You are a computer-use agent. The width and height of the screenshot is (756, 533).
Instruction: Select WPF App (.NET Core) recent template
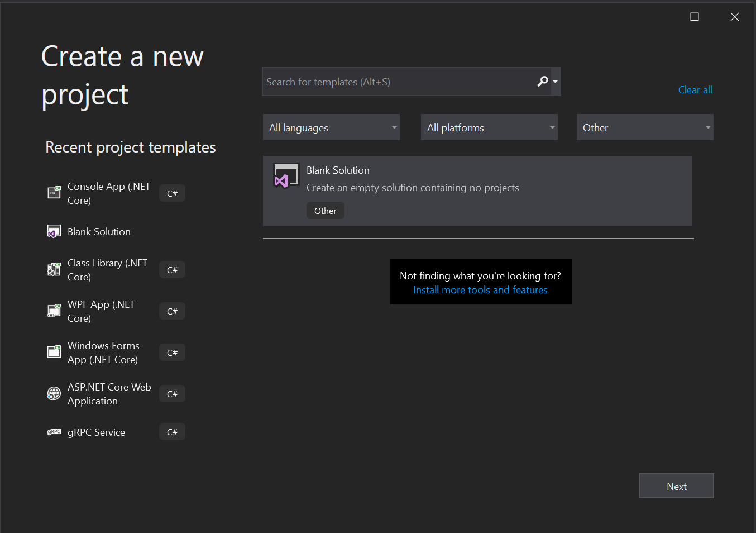coord(101,311)
